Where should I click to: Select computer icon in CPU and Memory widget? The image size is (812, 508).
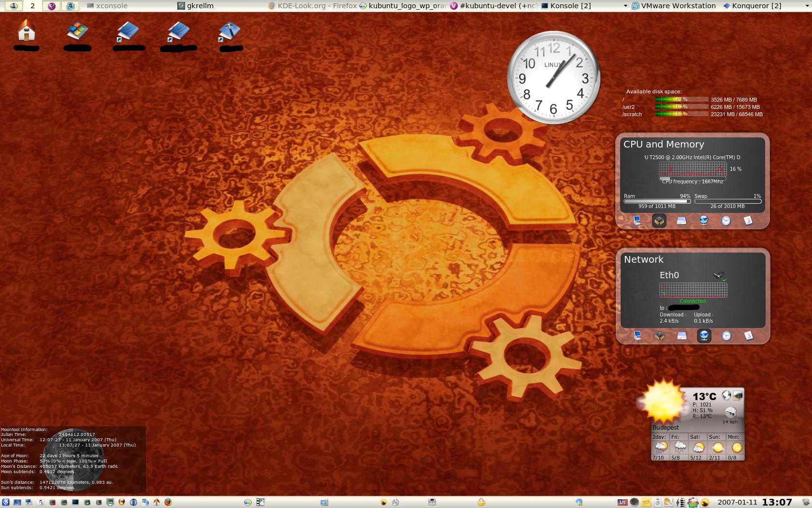(637, 221)
